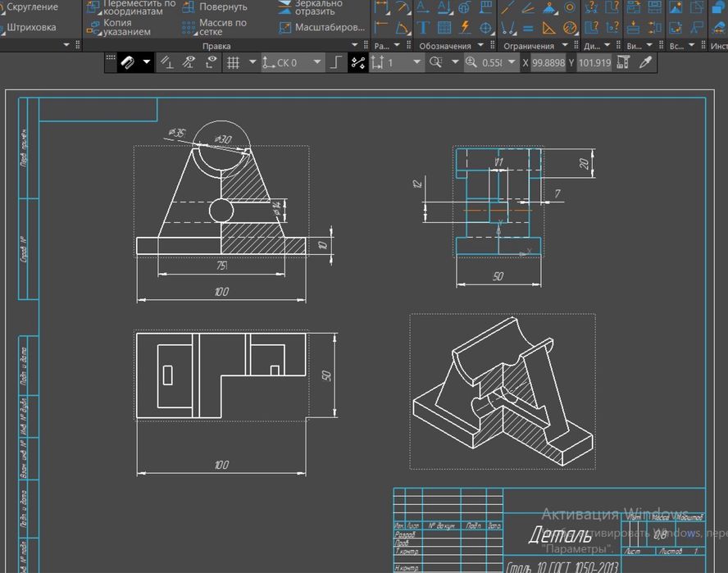The height and width of the screenshot is (573, 728).
Task: Toggle degrees-of-freedom eye icon
Action: pyautogui.click(x=212, y=62)
